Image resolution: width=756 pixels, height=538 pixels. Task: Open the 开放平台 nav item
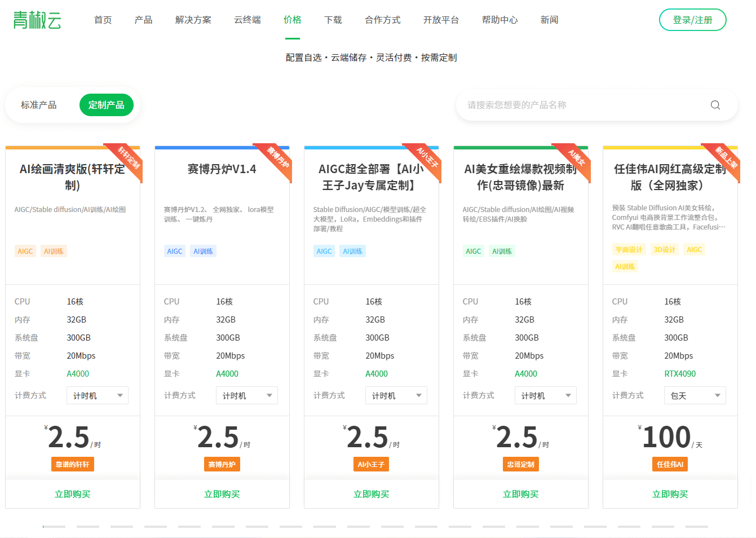pyautogui.click(x=441, y=20)
